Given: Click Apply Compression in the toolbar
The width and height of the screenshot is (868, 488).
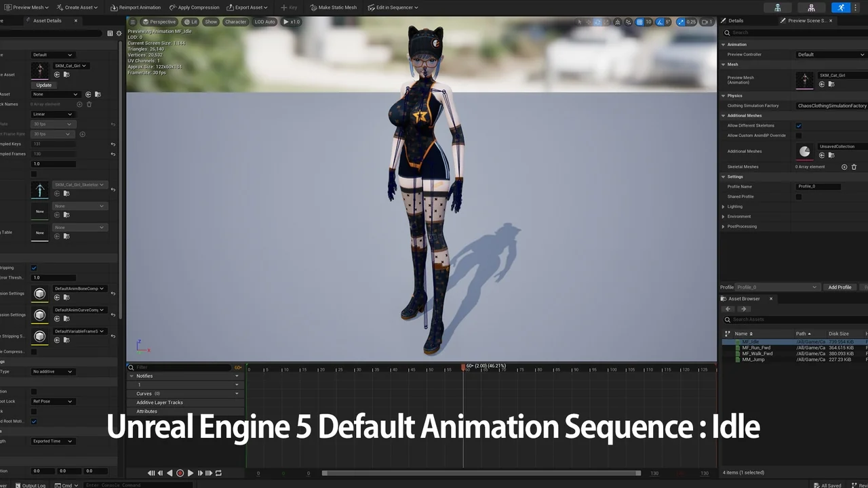Looking at the screenshot, I should [194, 7].
